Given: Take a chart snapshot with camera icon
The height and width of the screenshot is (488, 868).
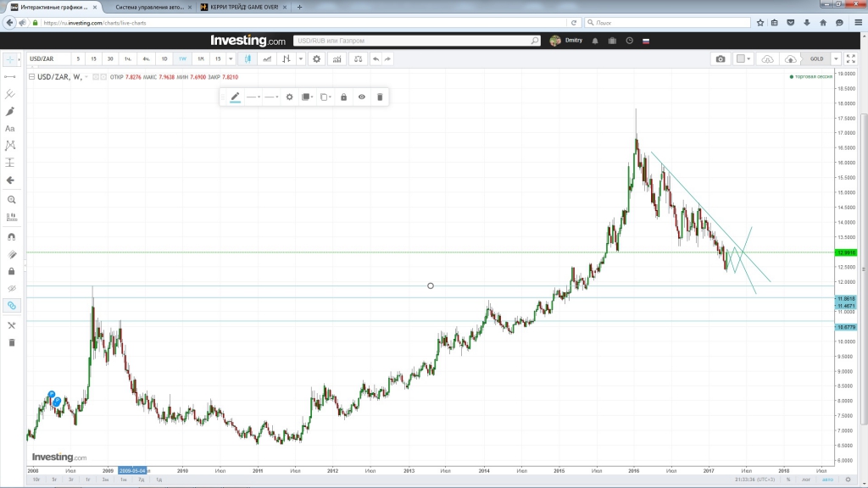Looking at the screenshot, I should click(720, 59).
